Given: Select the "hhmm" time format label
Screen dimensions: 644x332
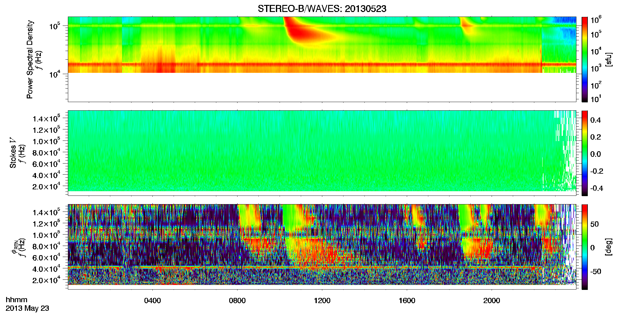Looking at the screenshot, I should pyautogui.click(x=17, y=300).
